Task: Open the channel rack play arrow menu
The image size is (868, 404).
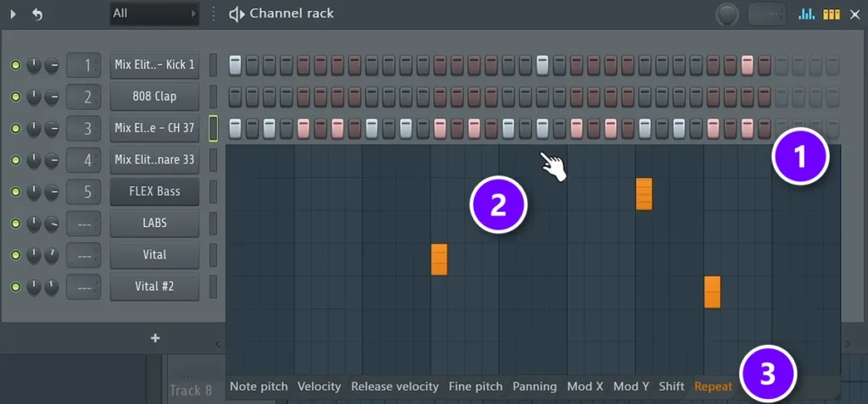Action: [14, 14]
